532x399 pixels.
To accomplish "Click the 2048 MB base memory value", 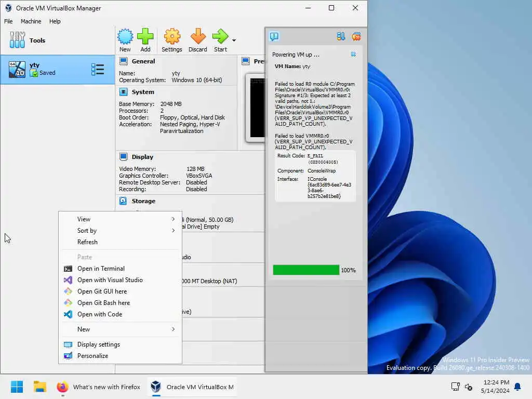I will tap(171, 104).
